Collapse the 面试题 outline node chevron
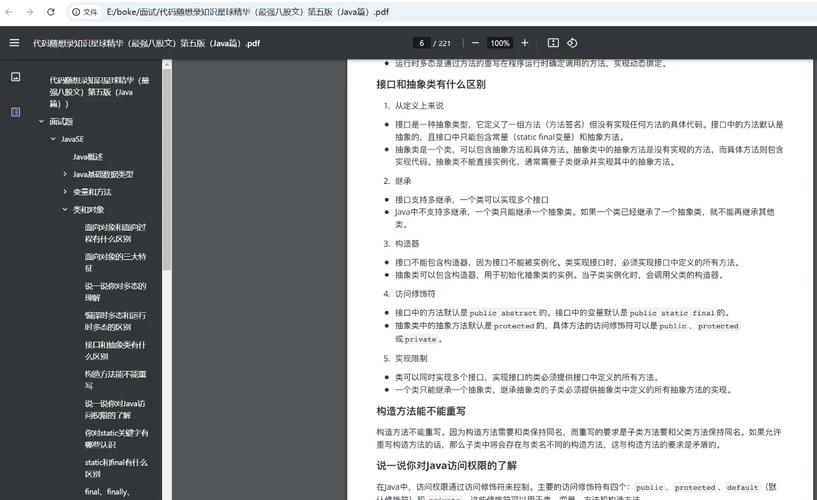The height and width of the screenshot is (500, 817). (x=41, y=121)
